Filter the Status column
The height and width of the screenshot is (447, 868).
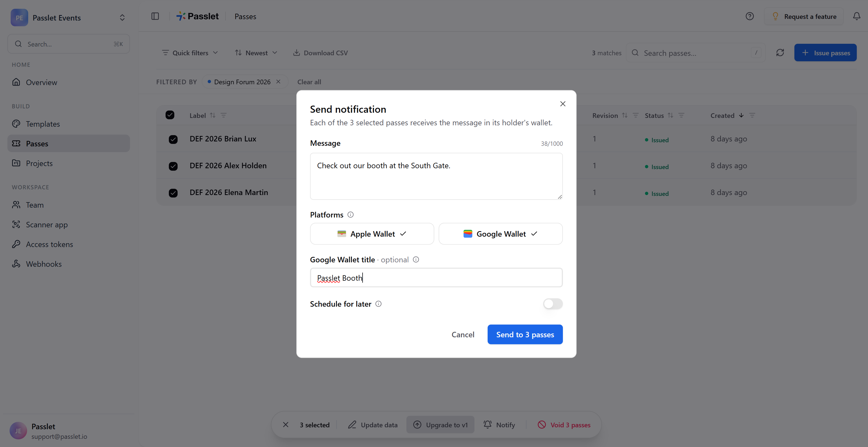point(681,115)
